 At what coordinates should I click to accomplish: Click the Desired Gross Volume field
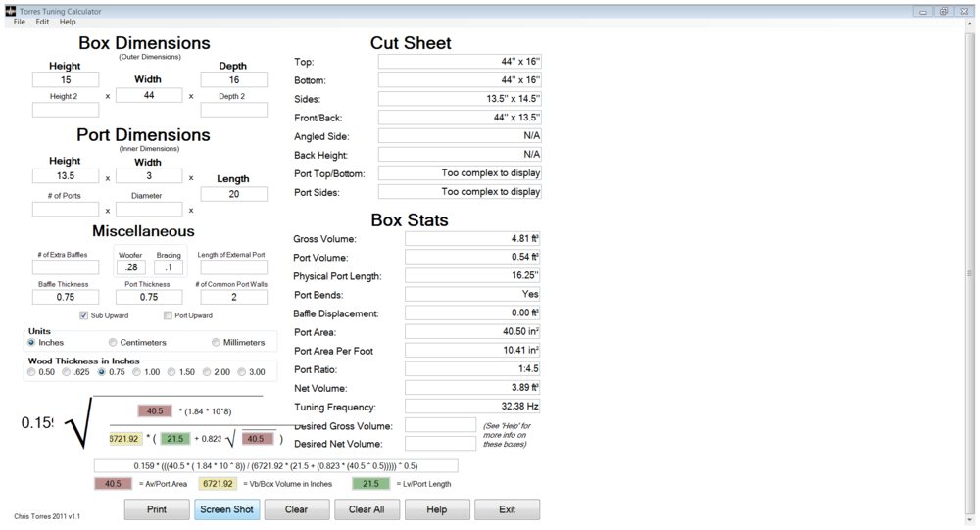click(440, 426)
